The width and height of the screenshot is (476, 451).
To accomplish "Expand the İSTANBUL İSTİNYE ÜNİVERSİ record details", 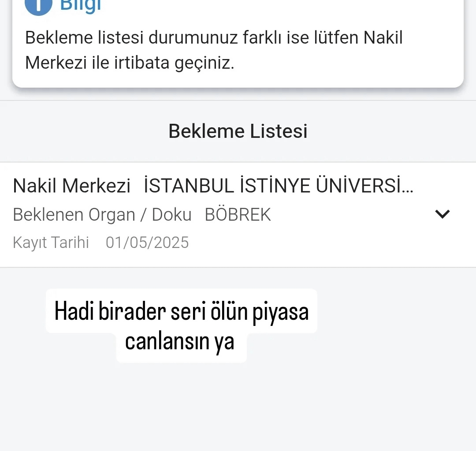I will pyautogui.click(x=443, y=214).
